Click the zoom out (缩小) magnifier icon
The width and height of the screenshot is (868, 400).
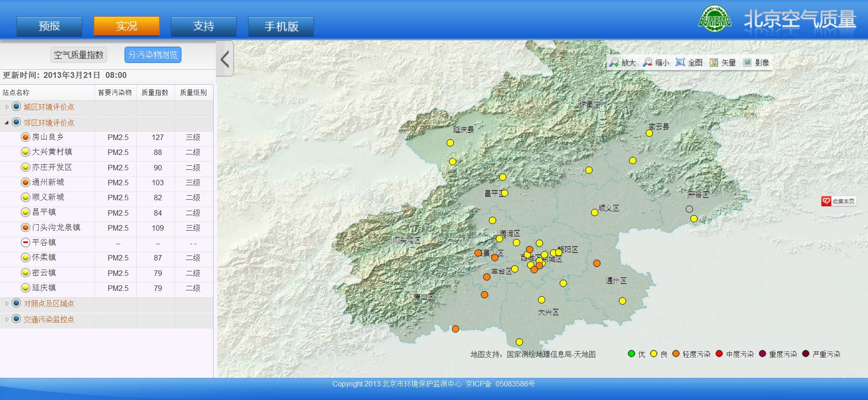pyautogui.click(x=648, y=63)
